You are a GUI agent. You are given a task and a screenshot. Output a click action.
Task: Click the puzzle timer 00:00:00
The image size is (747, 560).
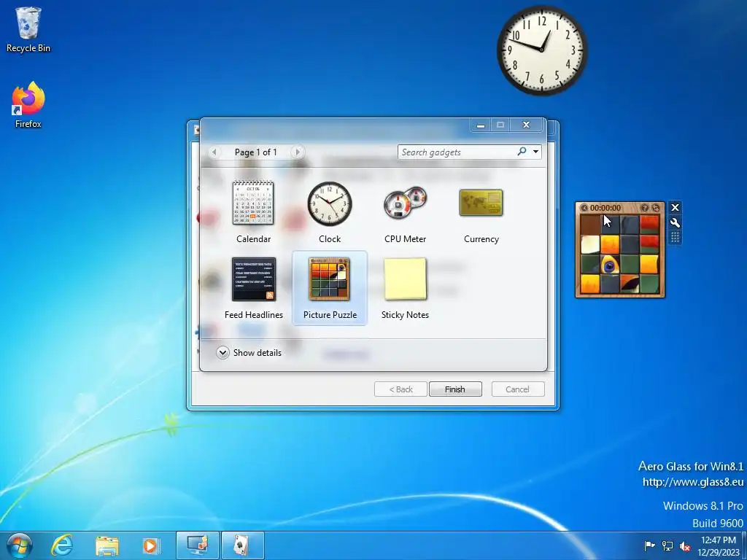[605, 208]
